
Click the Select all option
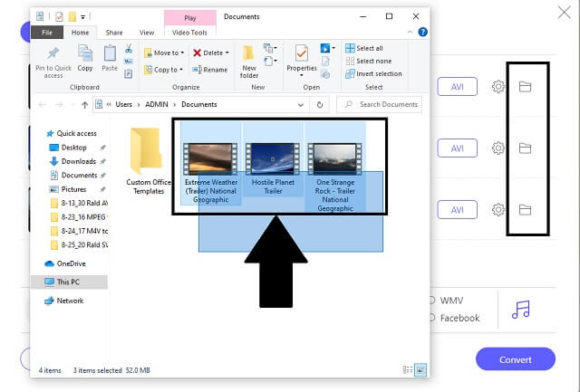pos(364,48)
